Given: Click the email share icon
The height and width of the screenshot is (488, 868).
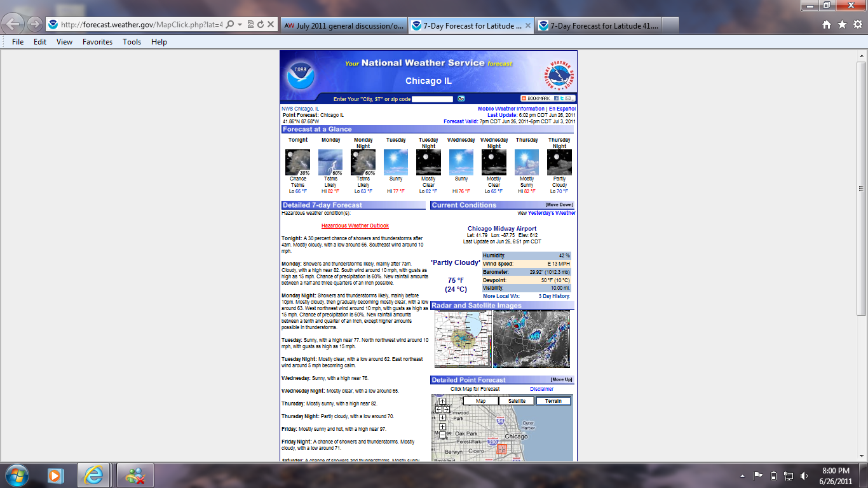Looking at the screenshot, I should coord(568,98).
